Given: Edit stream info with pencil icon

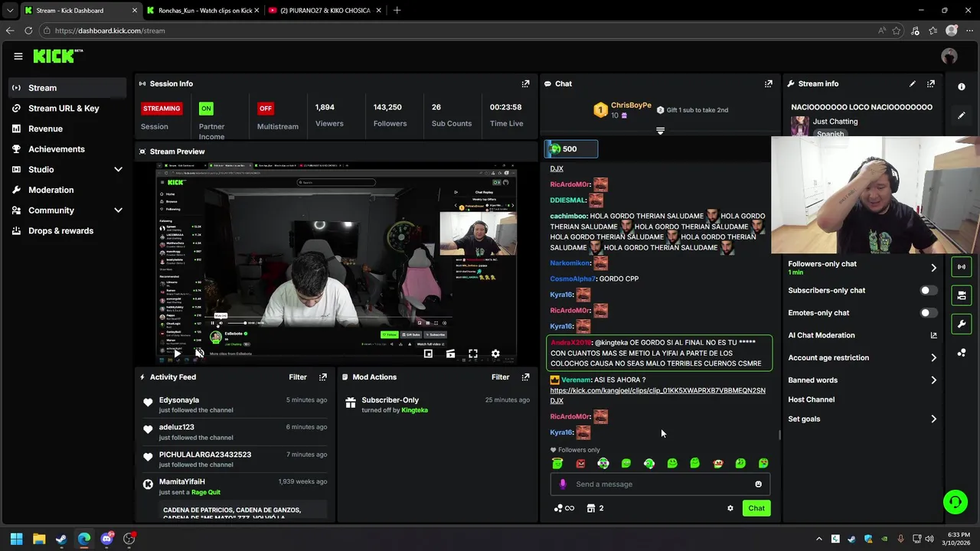Looking at the screenshot, I should tap(912, 83).
